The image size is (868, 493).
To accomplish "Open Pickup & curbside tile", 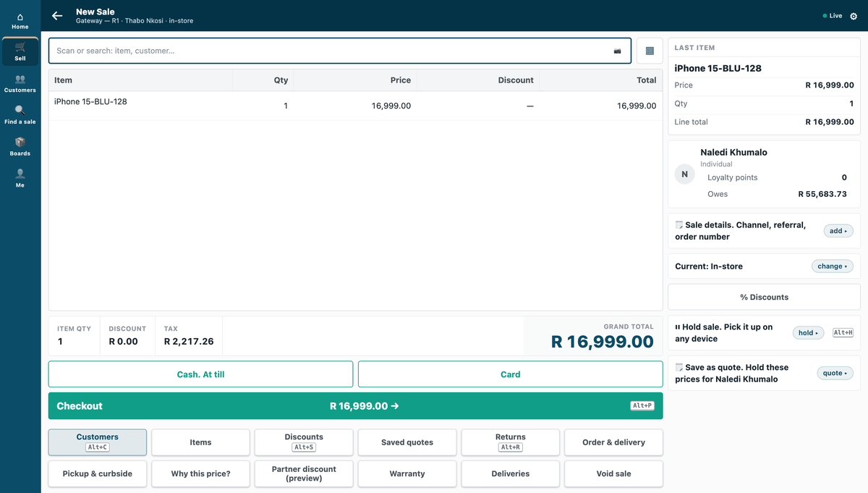I will pyautogui.click(x=98, y=473).
